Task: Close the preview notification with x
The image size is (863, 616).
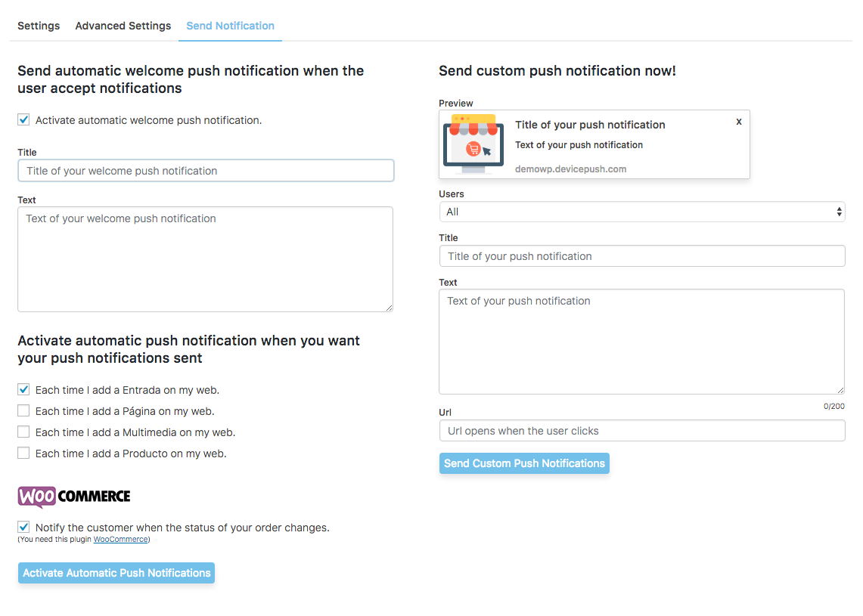Action: [739, 122]
